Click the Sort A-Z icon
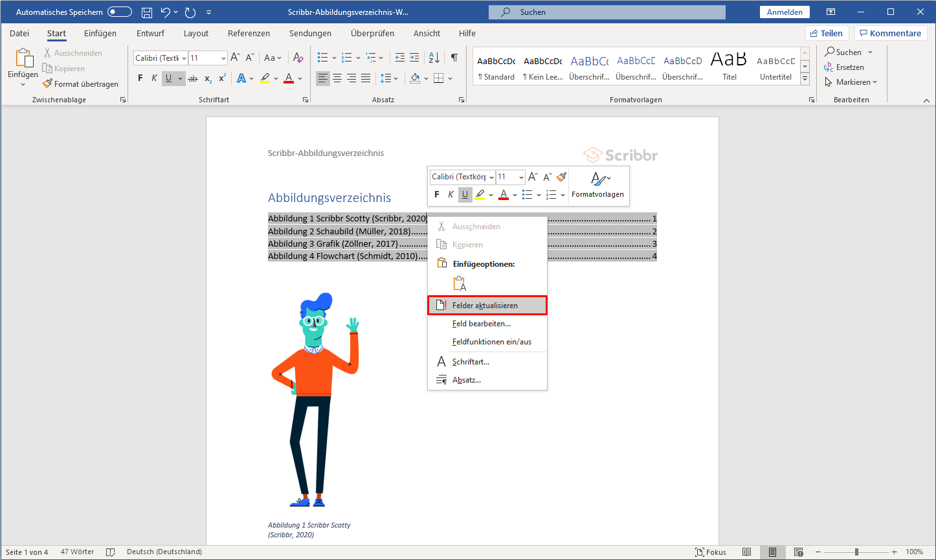 pyautogui.click(x=434, y=58)
